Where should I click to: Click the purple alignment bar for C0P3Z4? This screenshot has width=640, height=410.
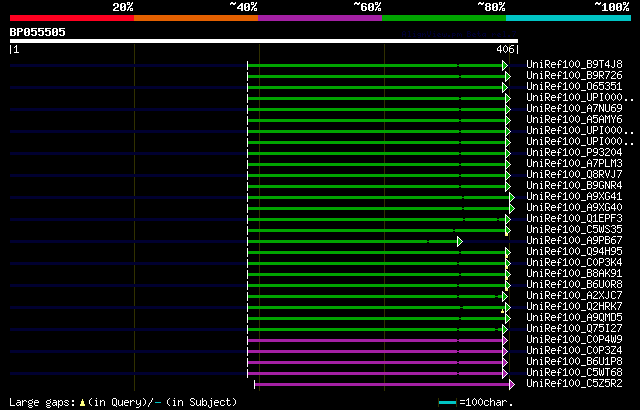(375, 351)
